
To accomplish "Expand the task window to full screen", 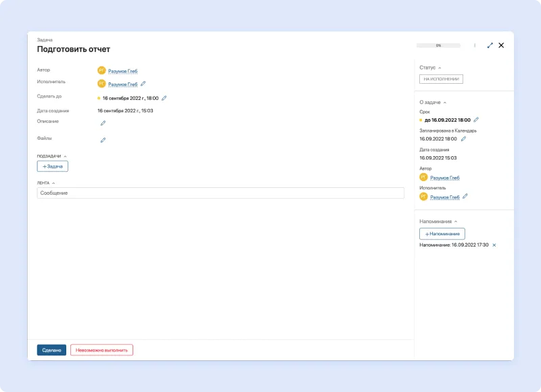I will pos(490,45).
